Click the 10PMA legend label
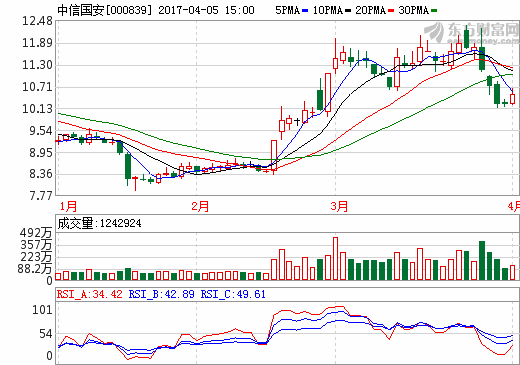520x365 pixels. click(328, 10)
